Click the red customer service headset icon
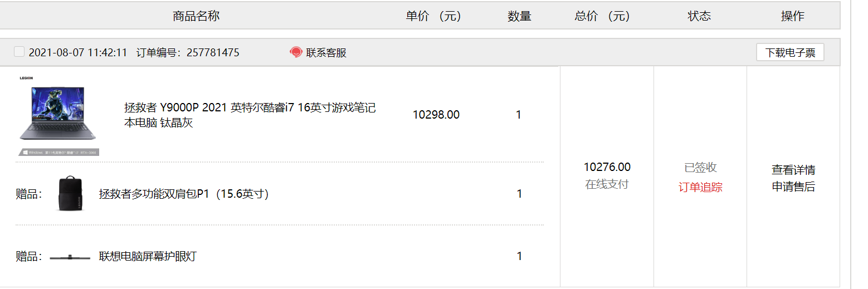868x289 pixels. click(296, 52)
